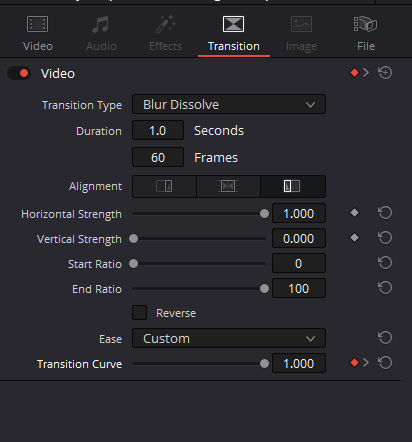
Task: Click the Frames duration field
Action: click(158, 157)
